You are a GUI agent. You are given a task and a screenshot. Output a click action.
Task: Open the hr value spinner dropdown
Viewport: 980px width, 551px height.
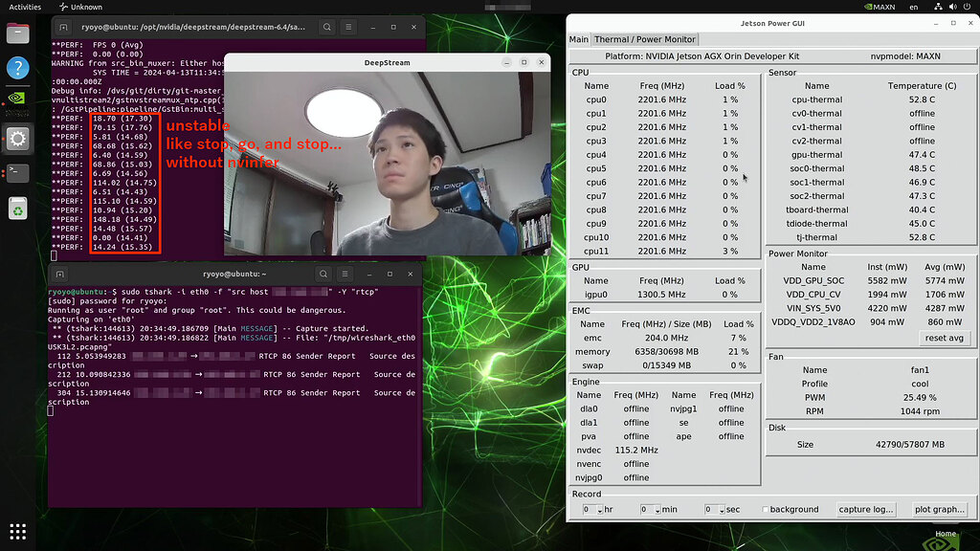pyautogui.click(x=599, y=509)
